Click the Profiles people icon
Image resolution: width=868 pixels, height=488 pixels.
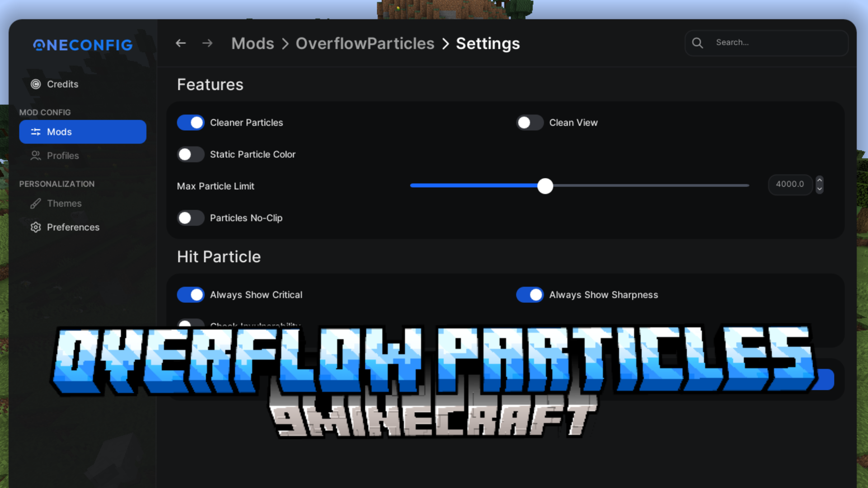36,155
